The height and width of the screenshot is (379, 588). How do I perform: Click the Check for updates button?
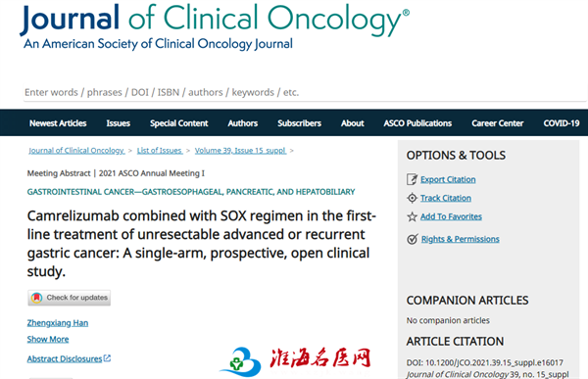pyautogui.click(x=69, y=298)
